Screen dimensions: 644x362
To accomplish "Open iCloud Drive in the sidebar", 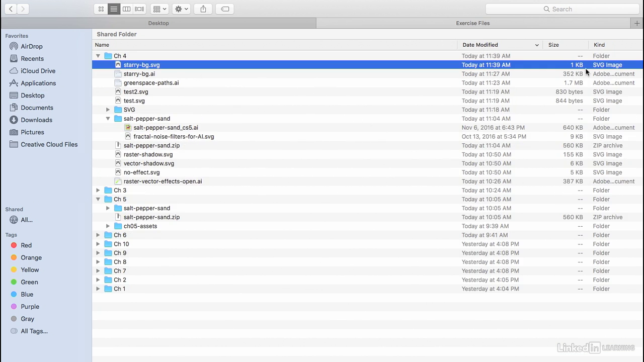I will click(x=38, y=71).
